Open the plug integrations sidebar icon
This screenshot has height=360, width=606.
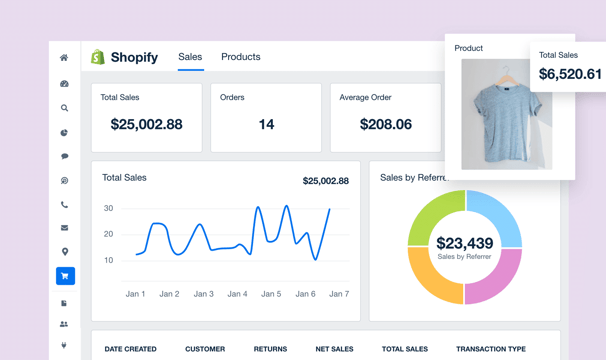(x=64, y=345)
